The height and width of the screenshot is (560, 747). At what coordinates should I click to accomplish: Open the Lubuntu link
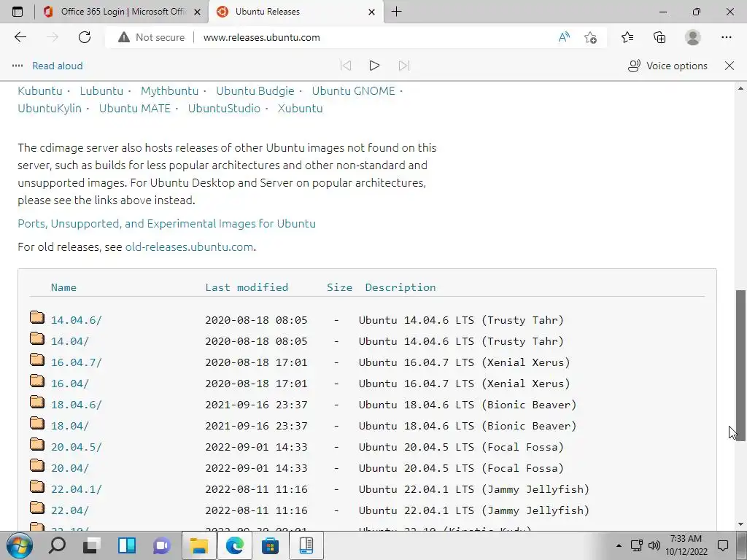tap(101, 90)
